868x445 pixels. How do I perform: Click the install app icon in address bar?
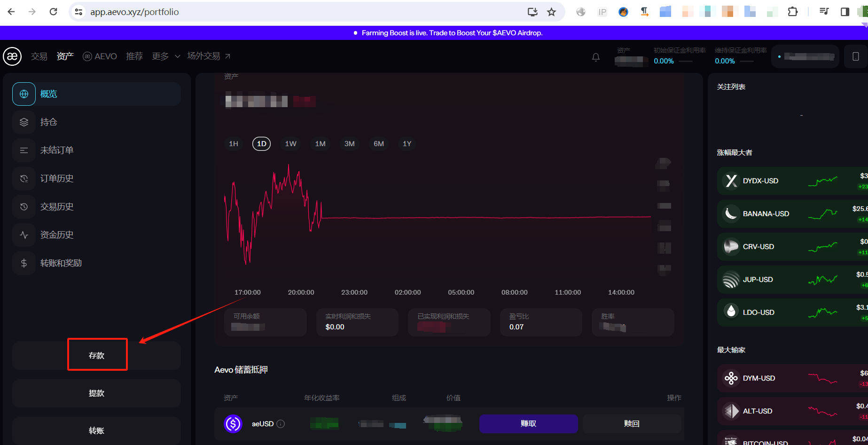click(532, 12)
